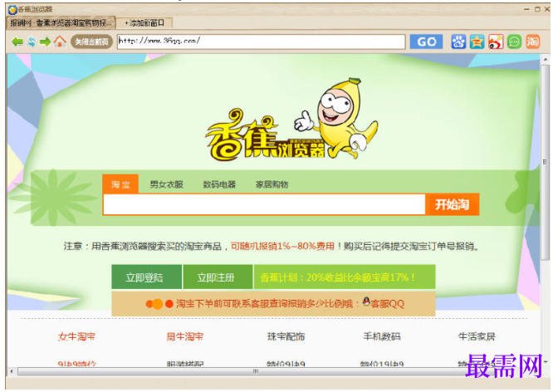Viewport: 558px width, 392px height.
Task: Open the 女生淘宝 category link
Action: [77, 336]
